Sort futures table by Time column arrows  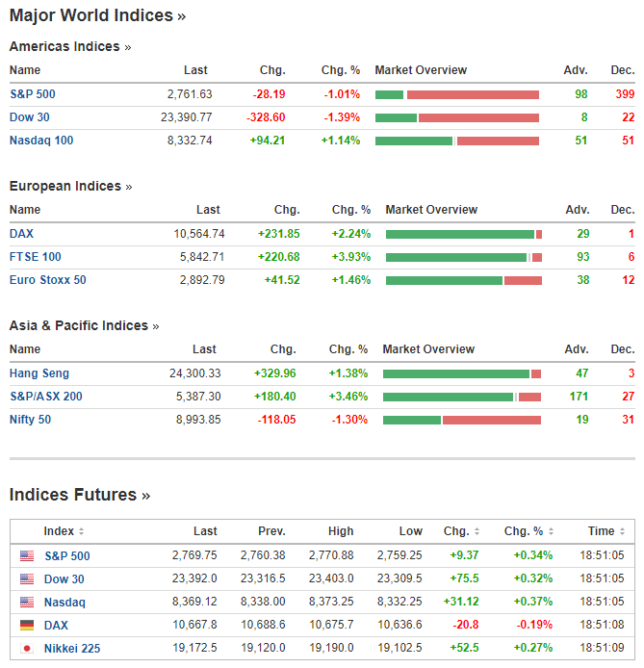click(622, 531)
